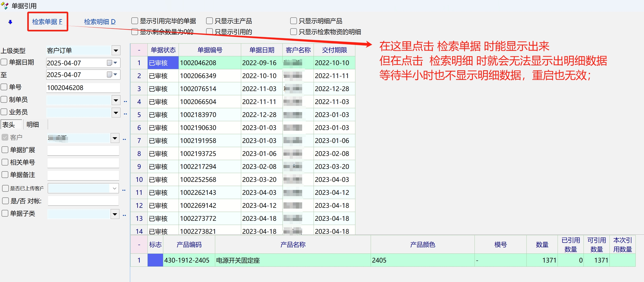Click the lookup dots beside 业务员

125,114
